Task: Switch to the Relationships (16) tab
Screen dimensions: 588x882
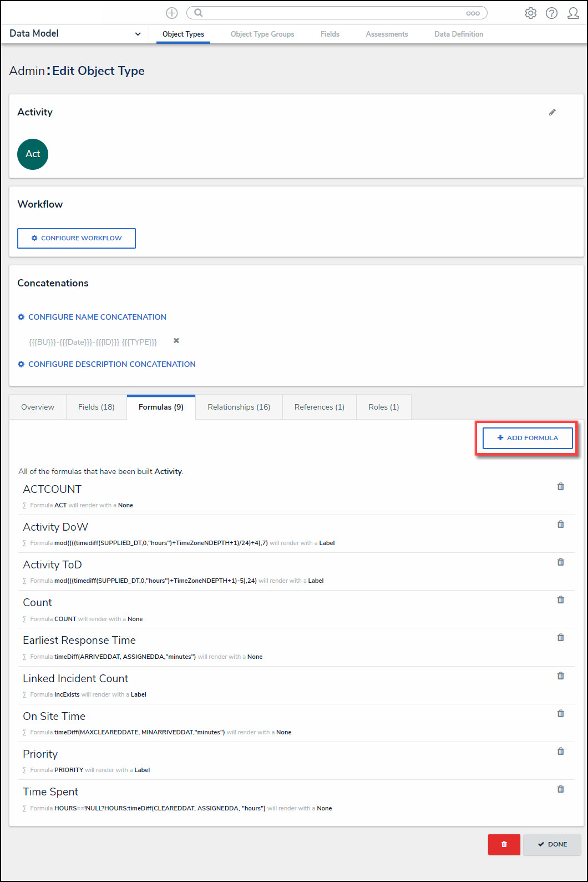Action: click(239, 407)
